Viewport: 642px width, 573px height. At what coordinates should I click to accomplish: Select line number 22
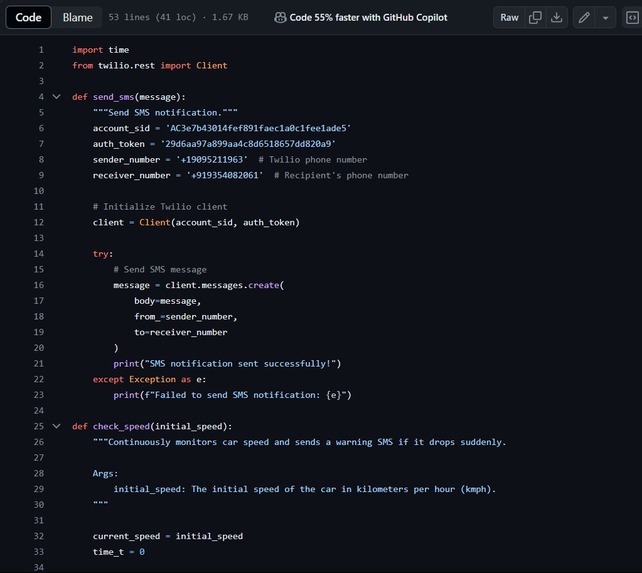coord(38,379)
